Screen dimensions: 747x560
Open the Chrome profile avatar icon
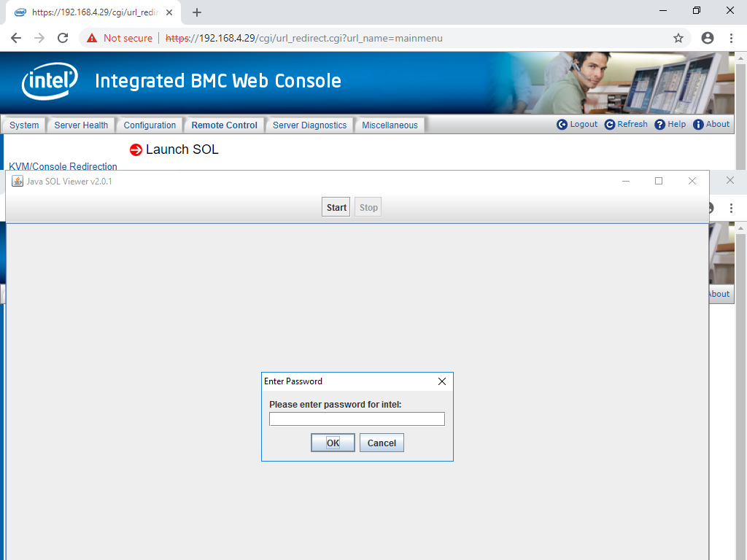click(x=708, y=38)
